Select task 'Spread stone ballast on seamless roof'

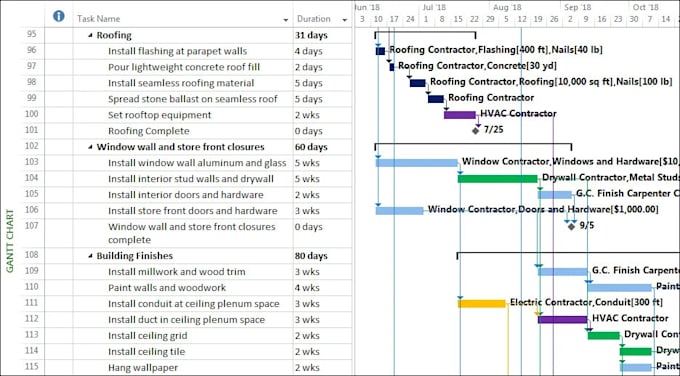(193, 99)
